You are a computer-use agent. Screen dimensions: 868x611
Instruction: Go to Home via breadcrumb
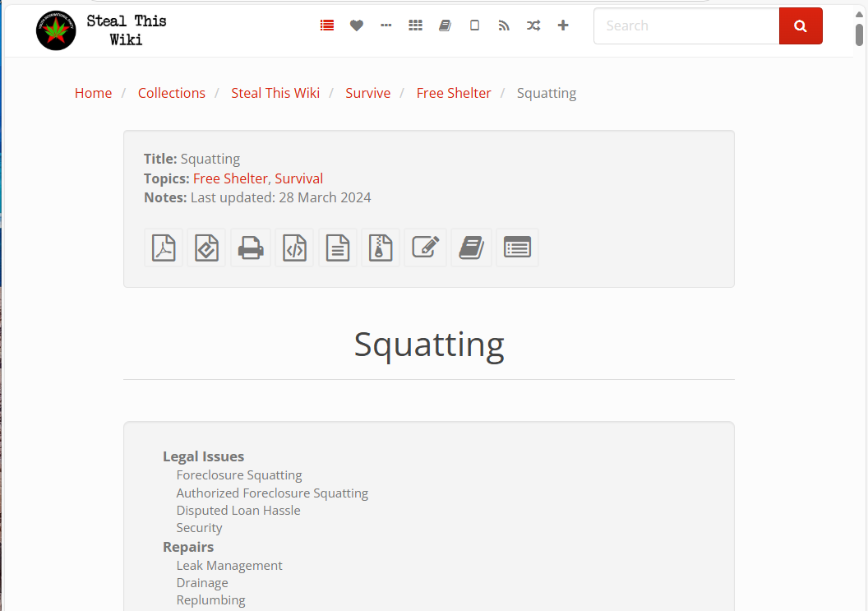coord(93,93)
